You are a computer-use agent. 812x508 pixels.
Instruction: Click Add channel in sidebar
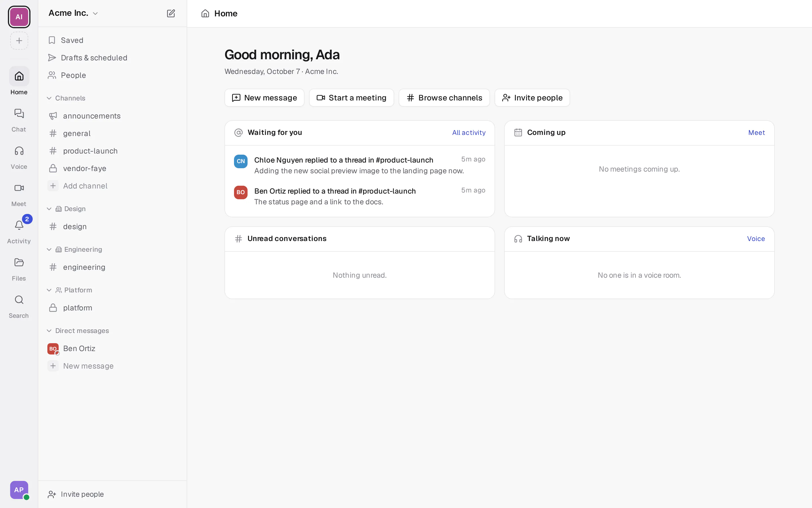(x=112, y=185)
